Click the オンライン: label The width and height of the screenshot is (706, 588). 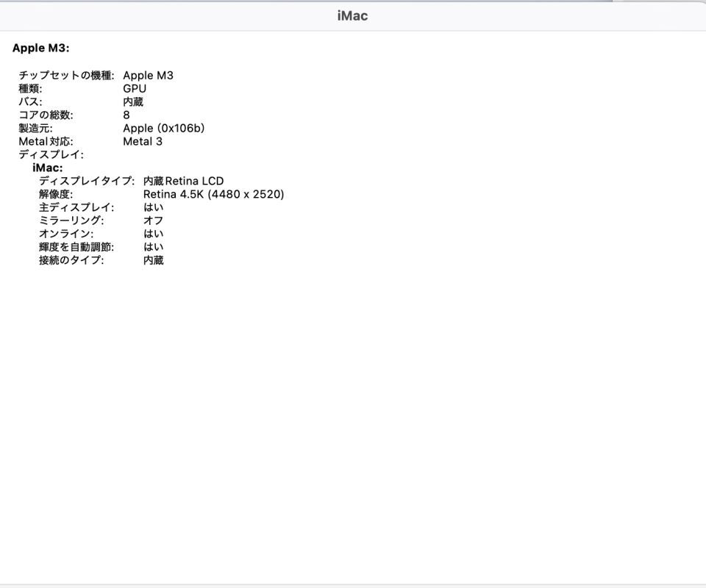66,234
